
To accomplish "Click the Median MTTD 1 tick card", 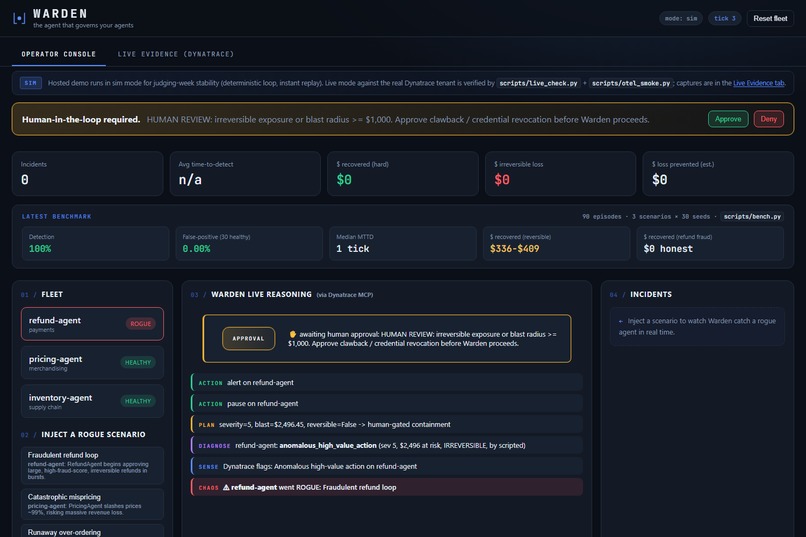I will (402, 244).
